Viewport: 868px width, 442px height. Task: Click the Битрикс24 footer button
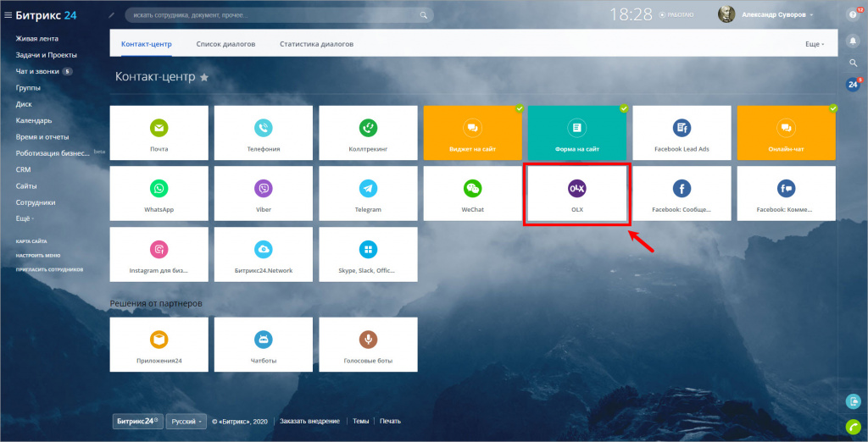pyautogui.click(x=138, y=421)
